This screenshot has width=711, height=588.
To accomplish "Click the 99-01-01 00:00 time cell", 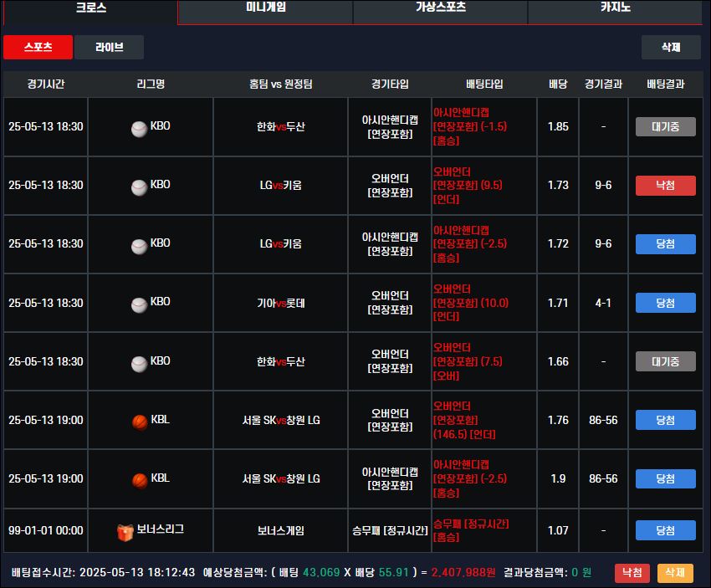I will pos(46,530).
